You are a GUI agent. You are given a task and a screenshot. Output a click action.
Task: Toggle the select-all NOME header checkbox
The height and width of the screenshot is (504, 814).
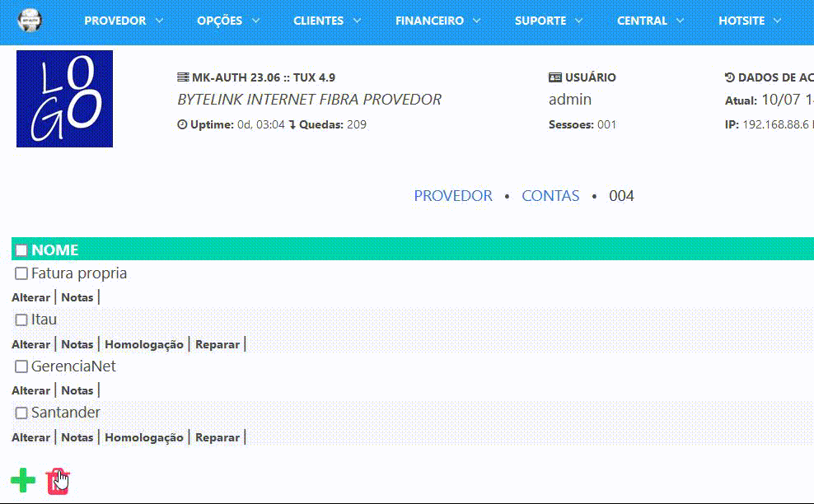pos(21,250)
